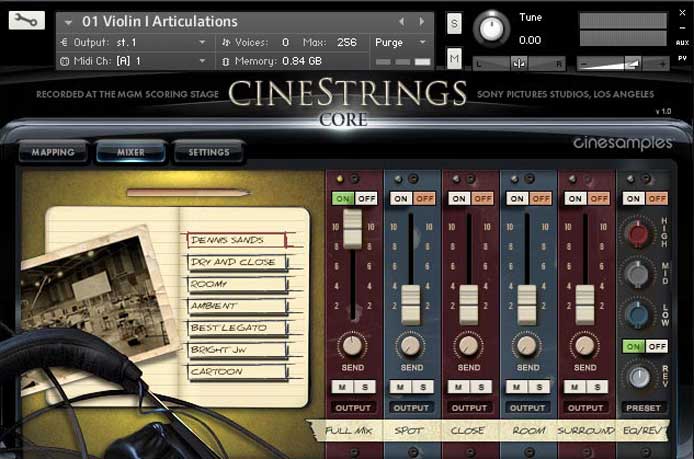Solo the Spot channel
The height and width of the screenshot is (459, 694).
point(423,387)
